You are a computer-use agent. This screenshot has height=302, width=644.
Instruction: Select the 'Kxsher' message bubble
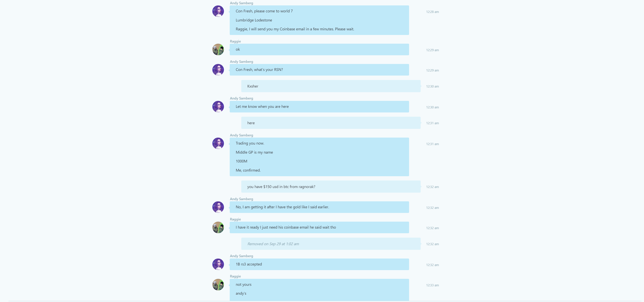click(x=331, y=86)
